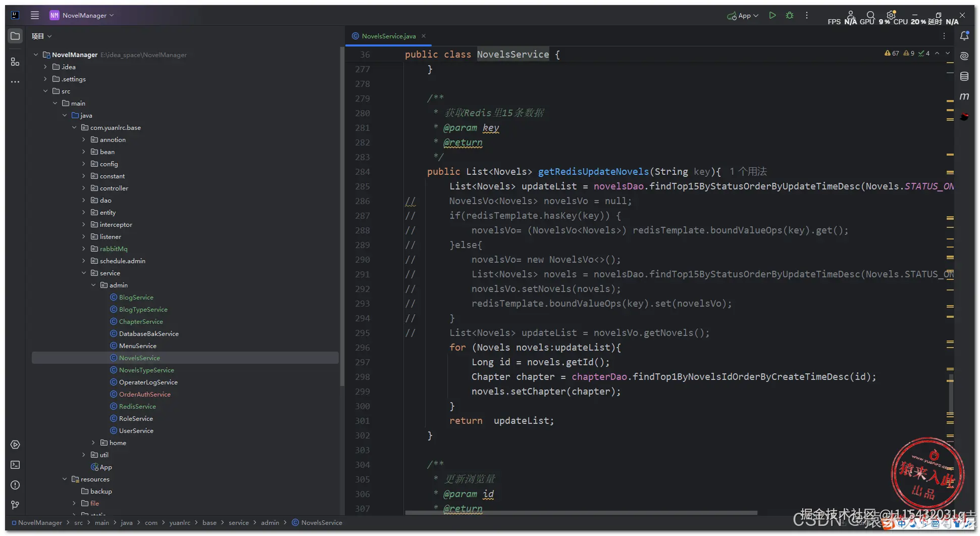Expand the rabbitMq package

[84, 249]
